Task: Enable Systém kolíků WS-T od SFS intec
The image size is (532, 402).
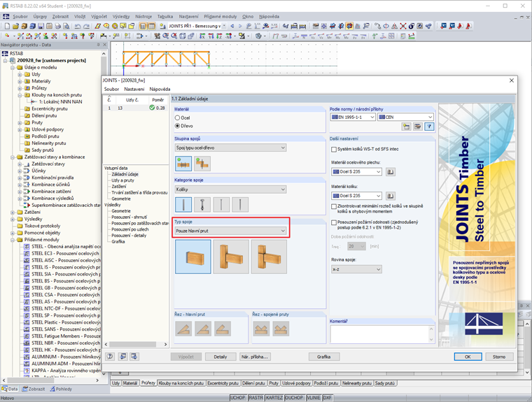Action: [333, 149]
